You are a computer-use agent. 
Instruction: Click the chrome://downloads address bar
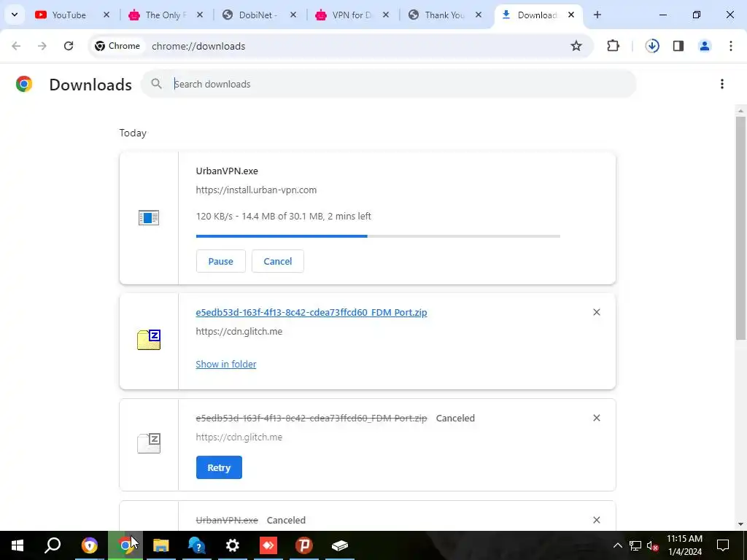point(341,46)
